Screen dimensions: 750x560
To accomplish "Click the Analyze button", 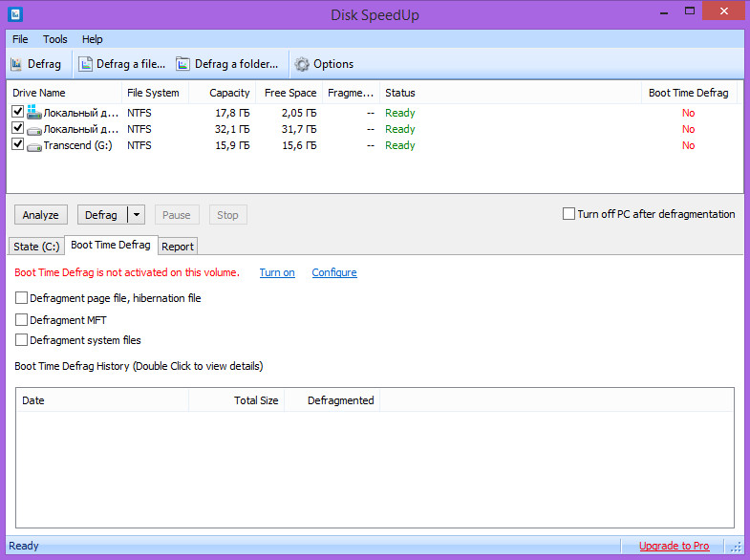I will click(x=41, y=215).
